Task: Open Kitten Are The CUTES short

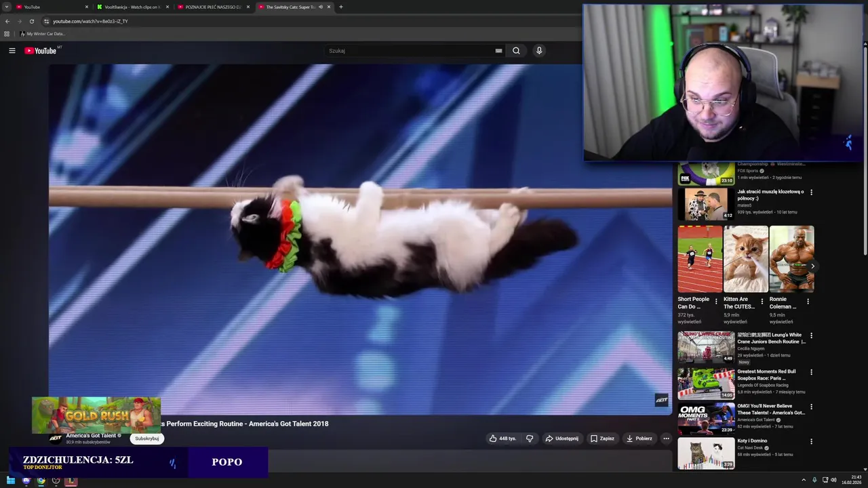Action: click(746, 259)
